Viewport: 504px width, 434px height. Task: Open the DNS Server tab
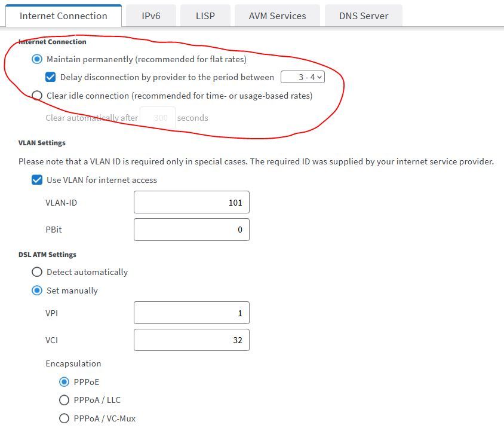[x=363, y=16]
